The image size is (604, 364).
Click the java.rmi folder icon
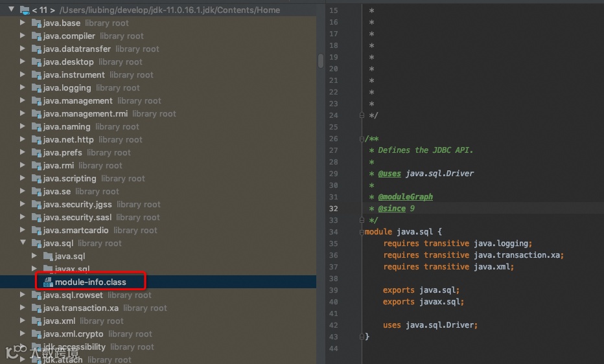click(x=36, y=165)
